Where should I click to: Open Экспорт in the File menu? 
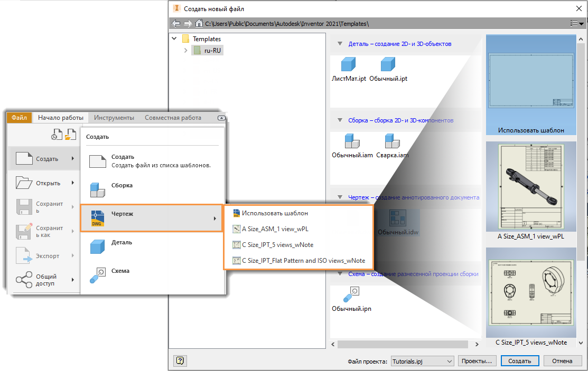pos(44,255)
